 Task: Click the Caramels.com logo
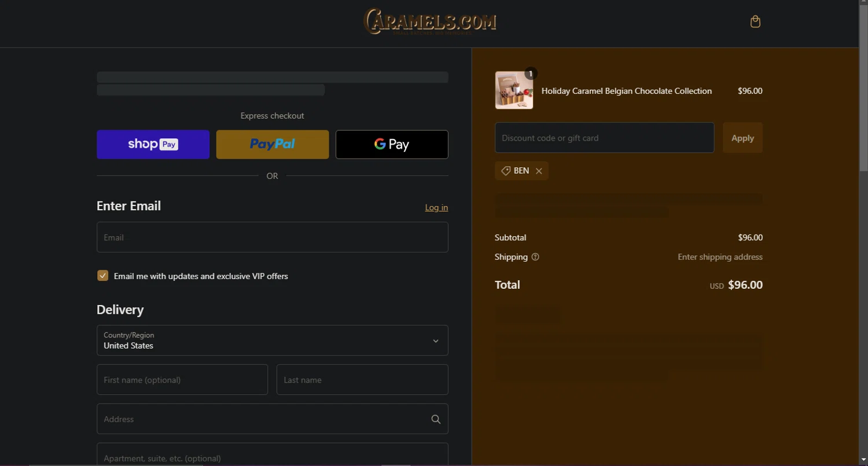[x=430, y=21]
